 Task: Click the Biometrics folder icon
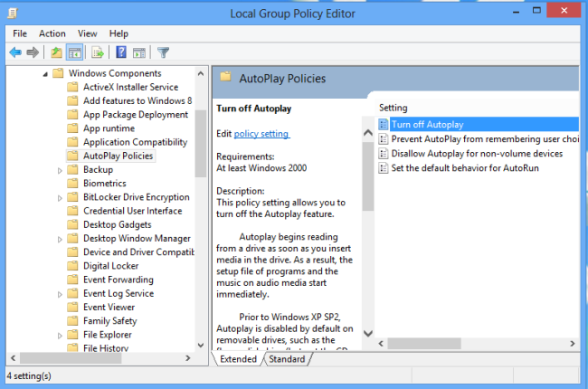coord(72,183)
